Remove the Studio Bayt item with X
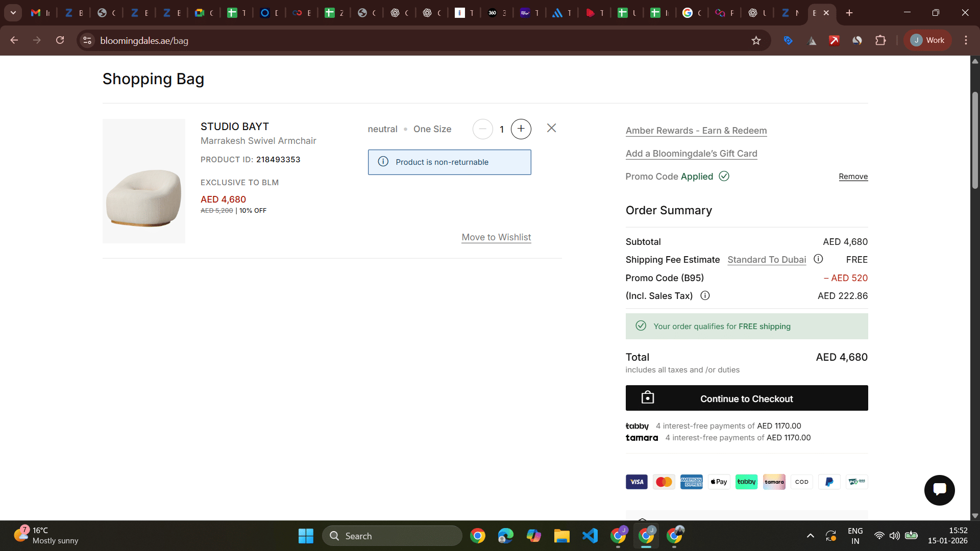The height and width of the screenshot is (551, 980). click(551, 128)
